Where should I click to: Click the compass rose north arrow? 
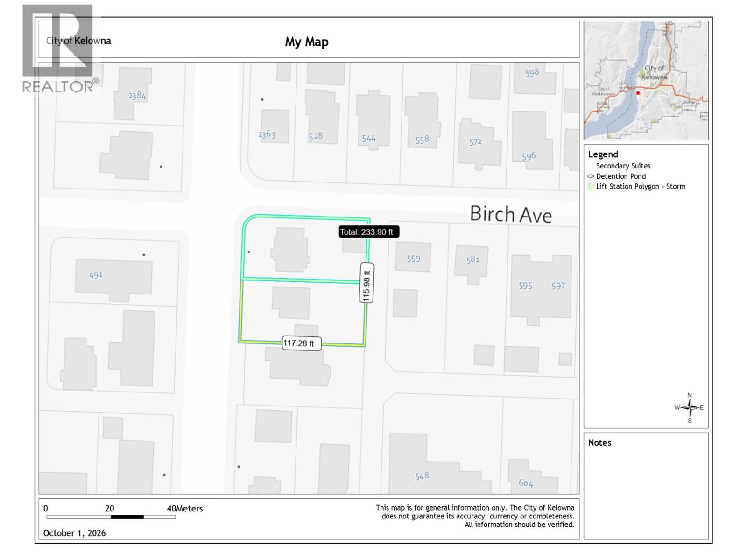(x=690, y=407)
